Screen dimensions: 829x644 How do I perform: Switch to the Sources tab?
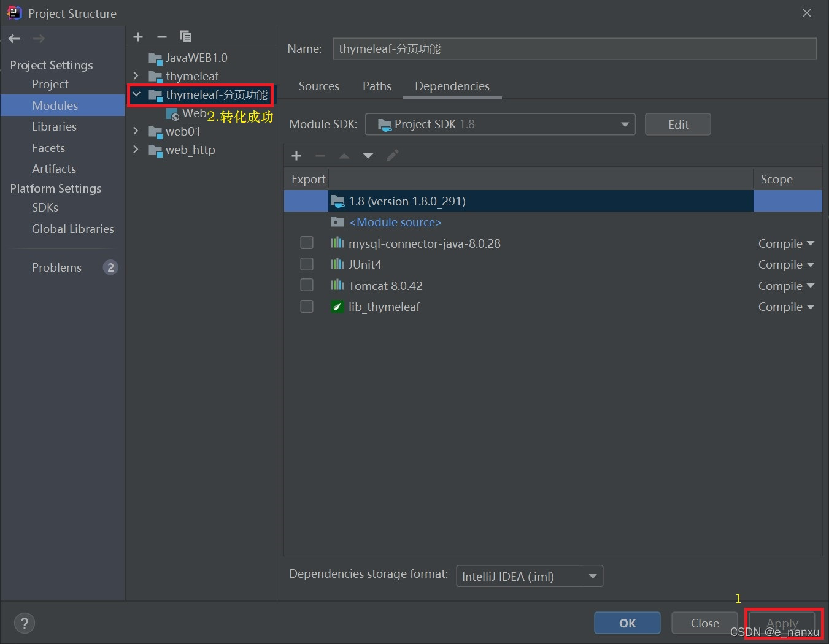319,86
